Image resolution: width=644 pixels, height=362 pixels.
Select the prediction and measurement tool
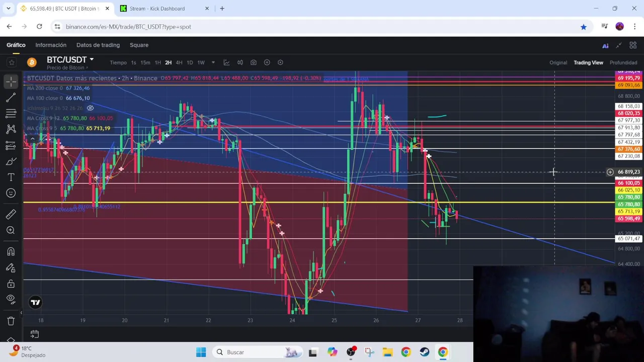pos(11,145)
